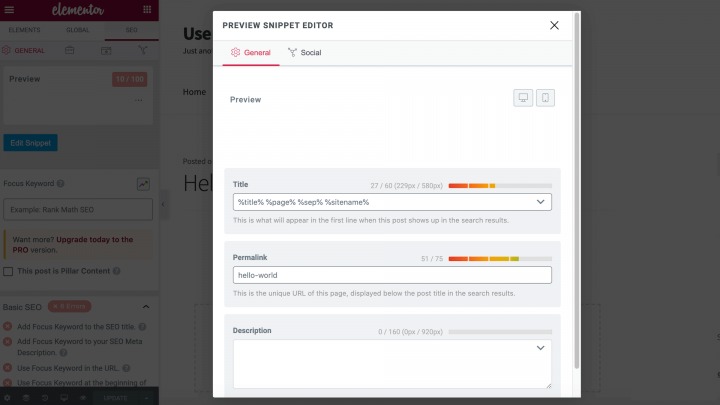The image size is (720, 405).
Task: Switch to desktop preview icon
Action: [x=524, y=98]
